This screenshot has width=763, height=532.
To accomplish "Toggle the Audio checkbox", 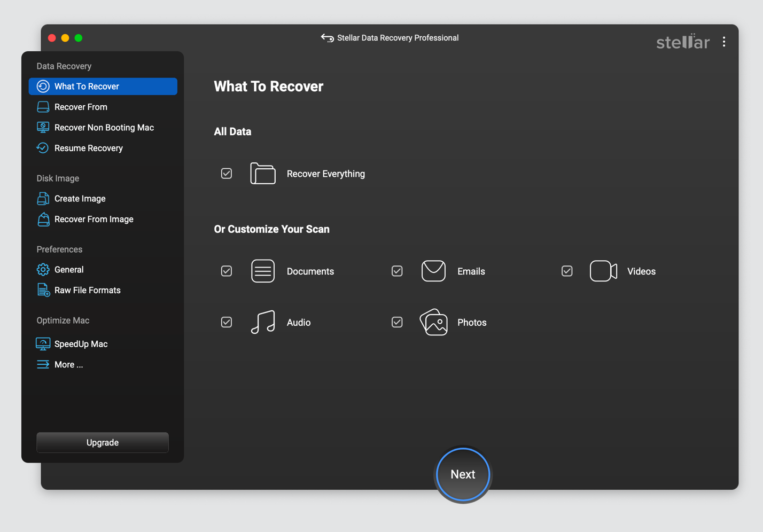I will pos(227,322).
